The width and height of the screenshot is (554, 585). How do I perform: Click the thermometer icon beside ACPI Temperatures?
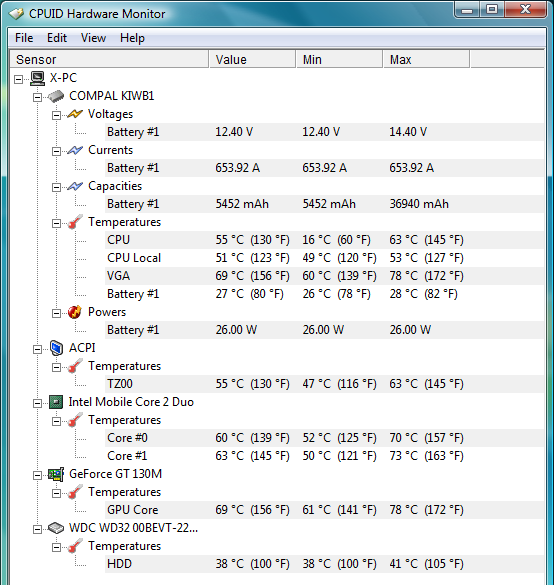[75, 366]
